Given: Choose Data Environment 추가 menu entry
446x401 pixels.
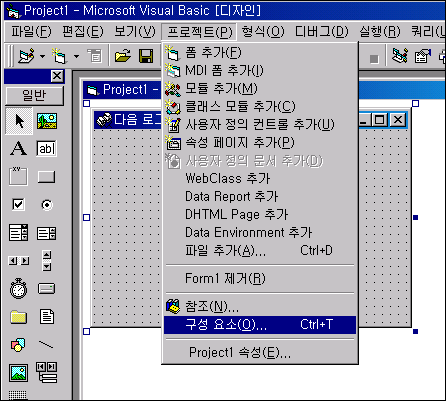Looking at the screenshot, I should [x=260, y=232].
